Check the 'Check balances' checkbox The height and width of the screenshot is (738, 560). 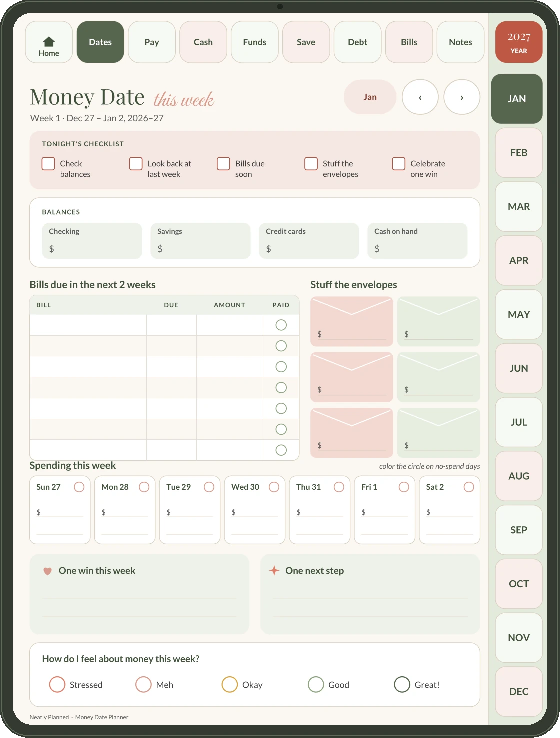tap(48, 164)
